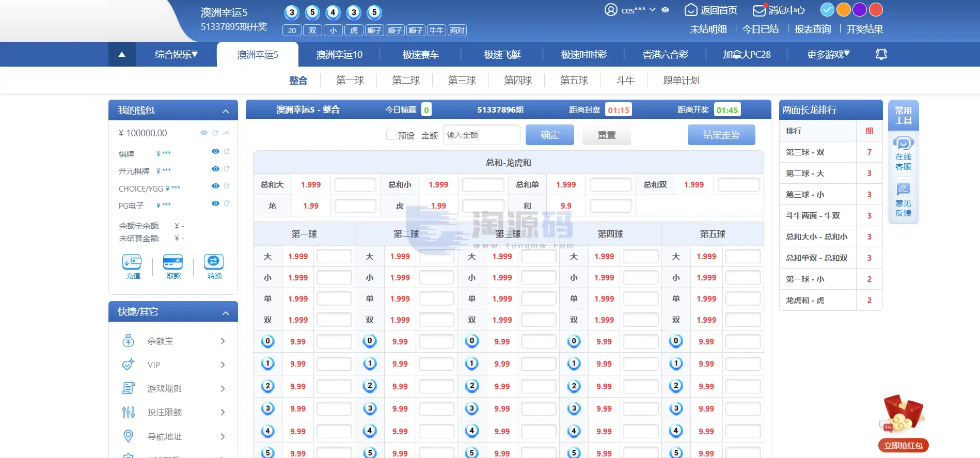
Task: Switch to 澳洲幸运10 game tab
Action: 339,54
